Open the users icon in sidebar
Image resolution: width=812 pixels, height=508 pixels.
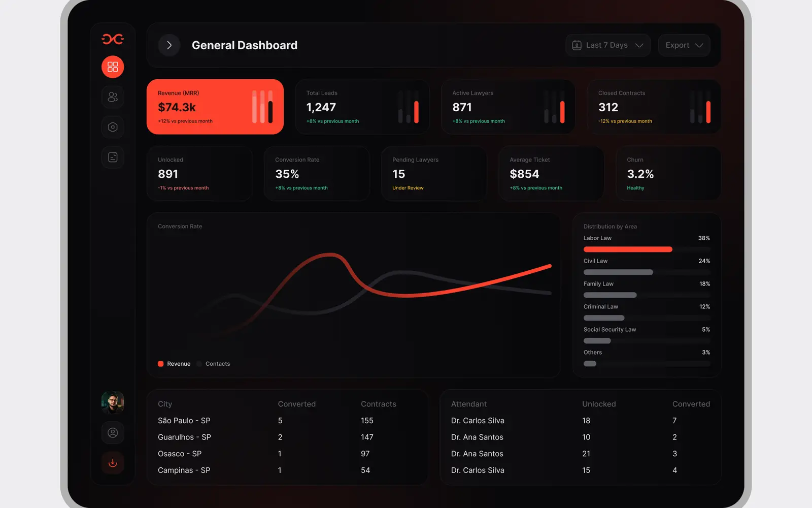tap(113, 97)
